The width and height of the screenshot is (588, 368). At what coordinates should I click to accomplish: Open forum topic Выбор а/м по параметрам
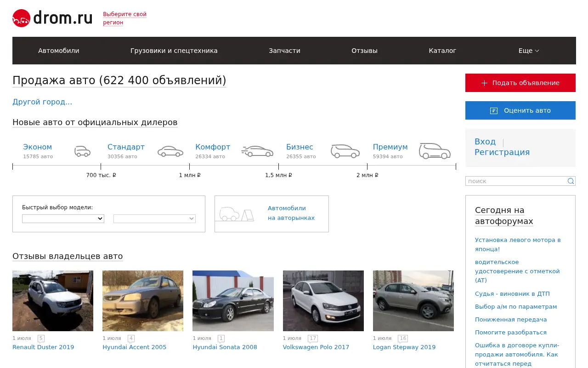(x=516, y=307)
